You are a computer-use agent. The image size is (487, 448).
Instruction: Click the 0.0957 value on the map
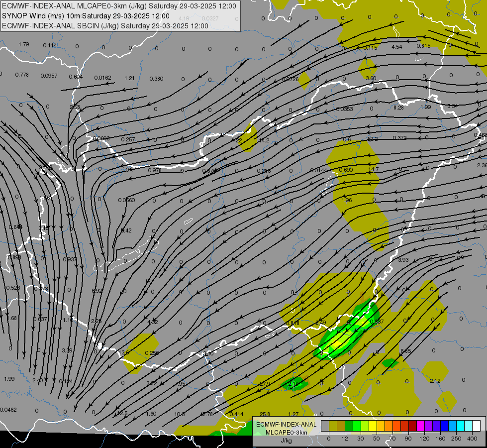pyautogui.click(x=49, y=76)
